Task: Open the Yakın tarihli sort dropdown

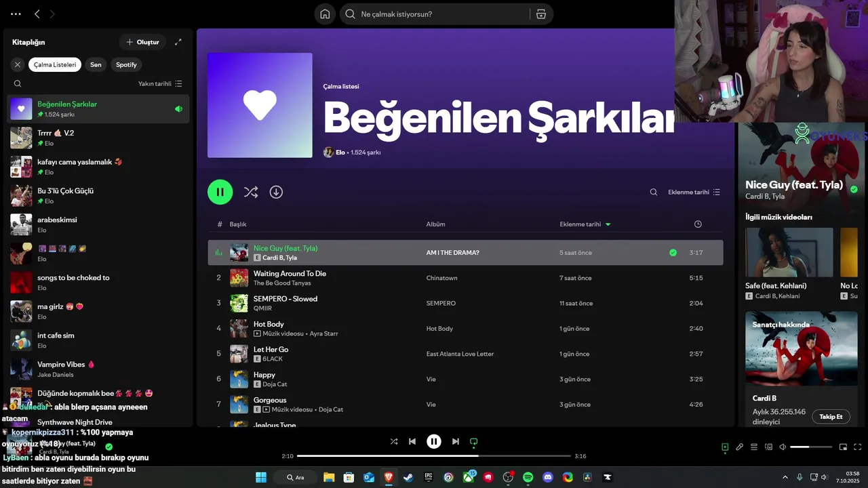Action: [x=160, y=84]
